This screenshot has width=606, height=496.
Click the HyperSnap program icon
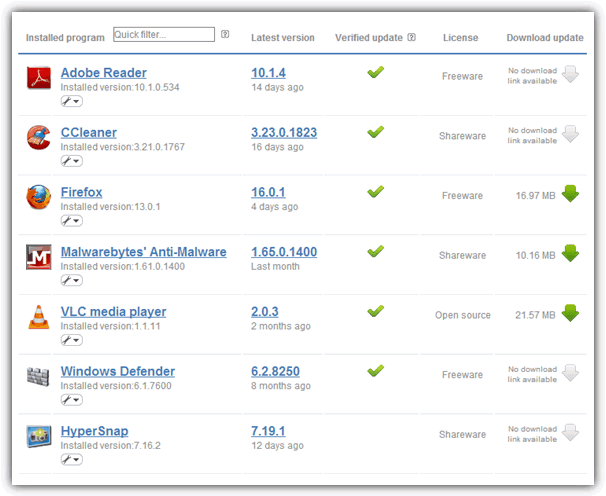[39, 436]
